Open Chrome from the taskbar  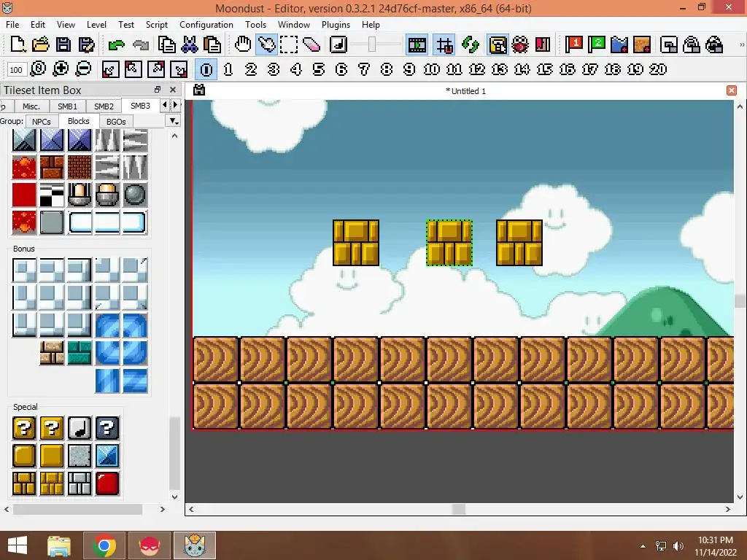tap(104, 545)
